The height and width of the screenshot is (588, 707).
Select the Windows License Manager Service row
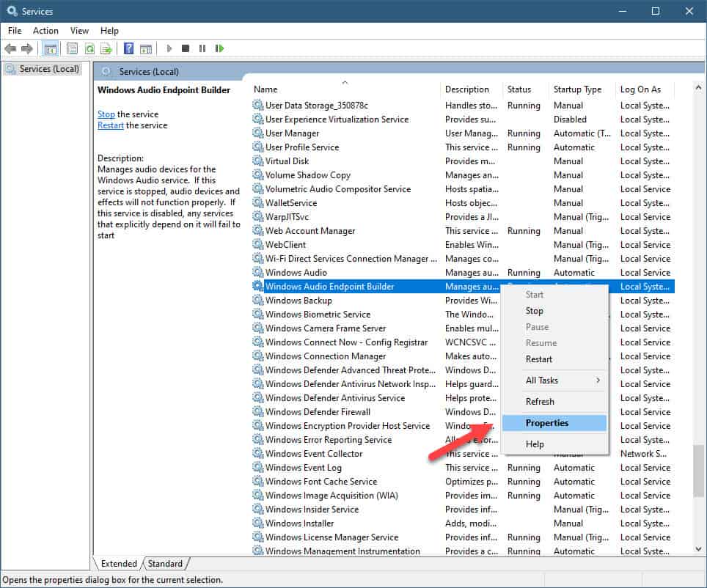(463, 537)
